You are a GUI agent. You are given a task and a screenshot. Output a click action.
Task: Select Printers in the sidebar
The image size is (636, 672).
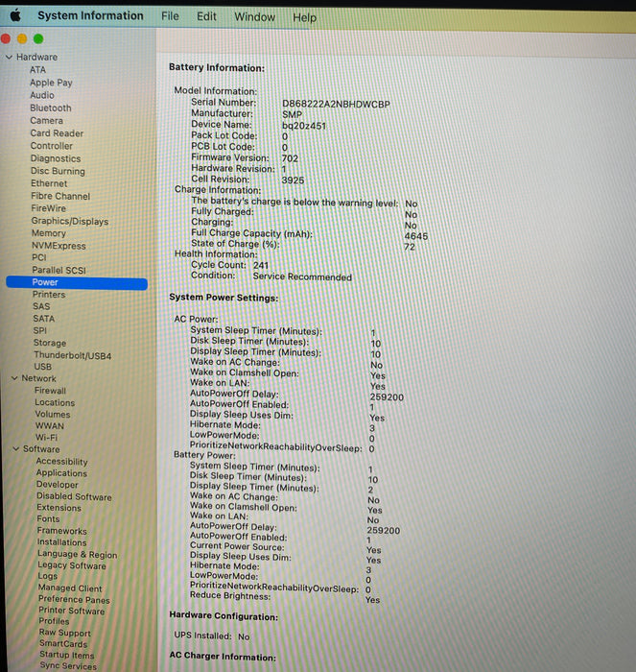click(49, 295)
